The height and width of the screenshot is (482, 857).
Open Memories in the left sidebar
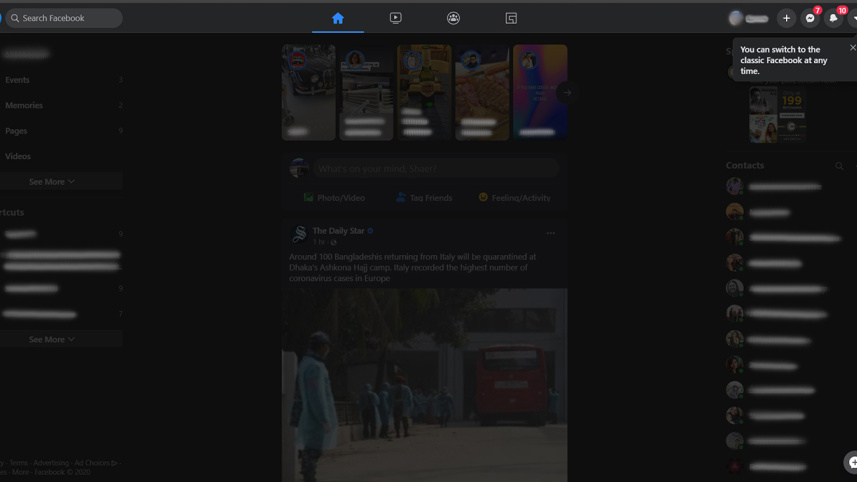(24, 106)
